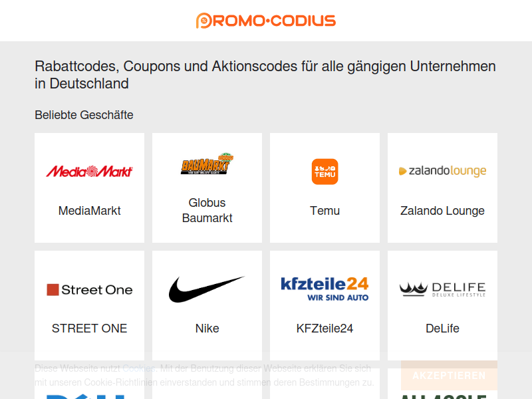Image resolution: width=532 pixels, height=399 pixels.
Task: Click the Nike swoosh logo
Action: [207, 289]
